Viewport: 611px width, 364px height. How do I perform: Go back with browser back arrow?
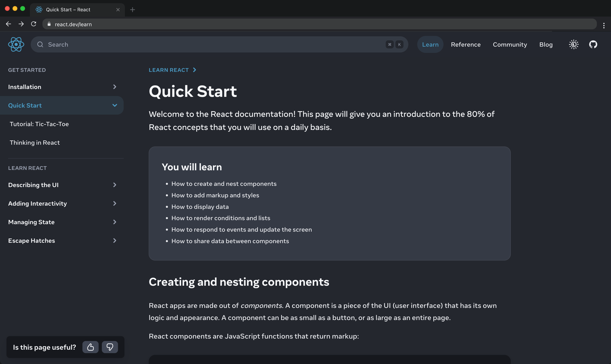(8, 24)
